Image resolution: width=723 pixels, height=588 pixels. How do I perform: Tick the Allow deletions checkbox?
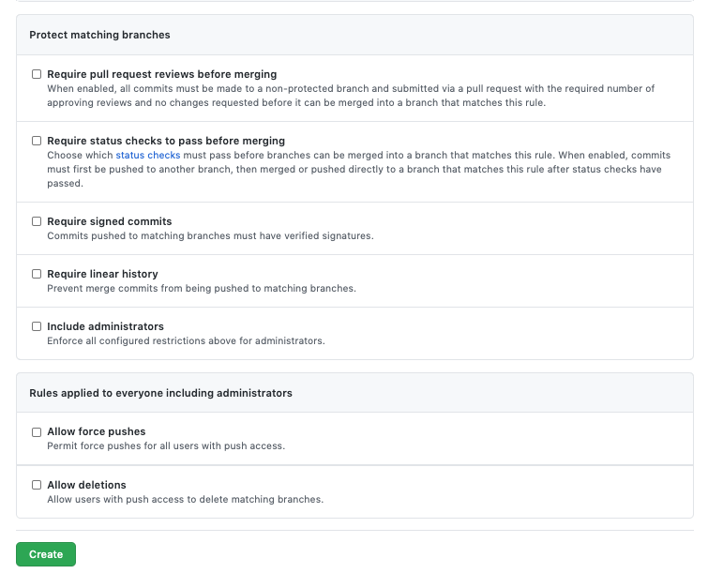point(37,485)
